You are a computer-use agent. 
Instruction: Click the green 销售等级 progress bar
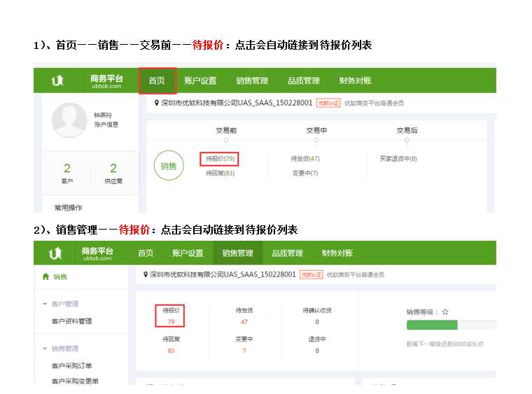pos(432,325)
